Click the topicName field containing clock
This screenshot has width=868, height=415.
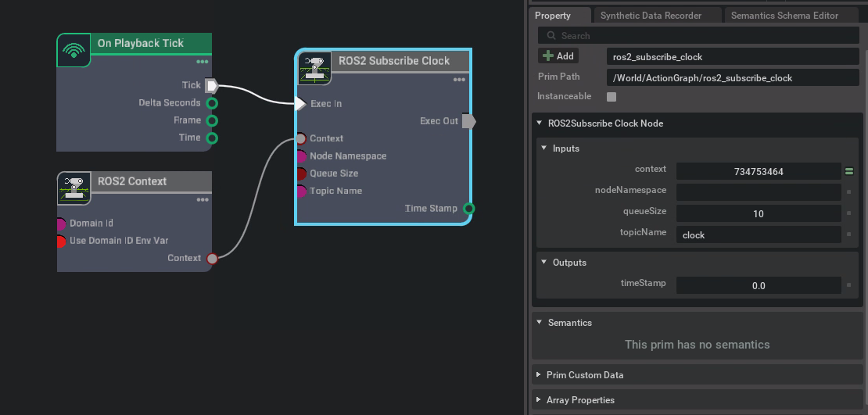759,234
